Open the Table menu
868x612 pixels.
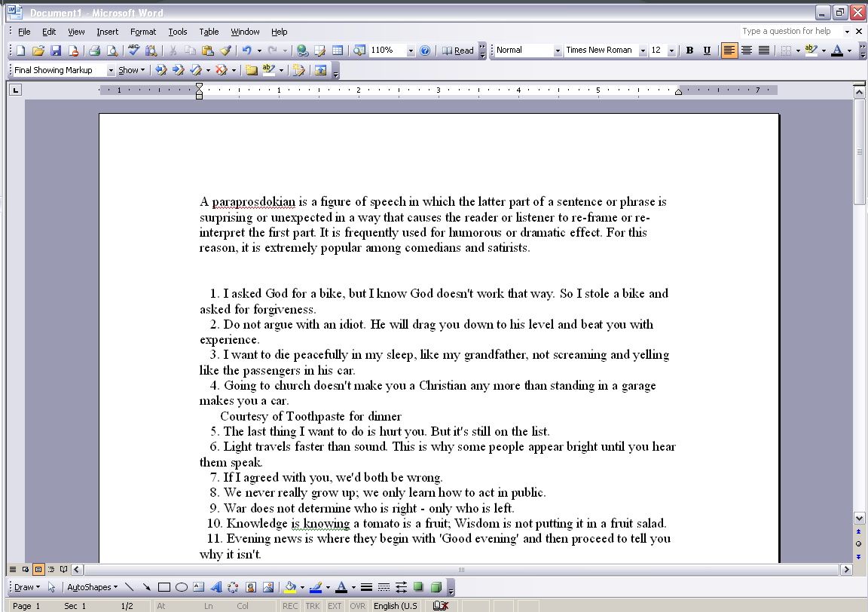click(209, 32)
